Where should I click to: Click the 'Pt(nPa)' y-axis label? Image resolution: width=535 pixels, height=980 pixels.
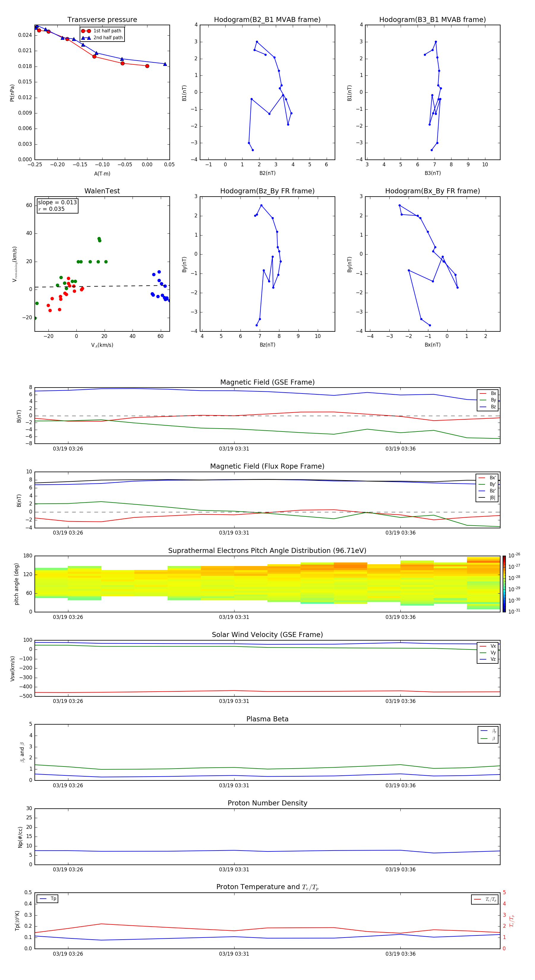click(x=12, y=93)
